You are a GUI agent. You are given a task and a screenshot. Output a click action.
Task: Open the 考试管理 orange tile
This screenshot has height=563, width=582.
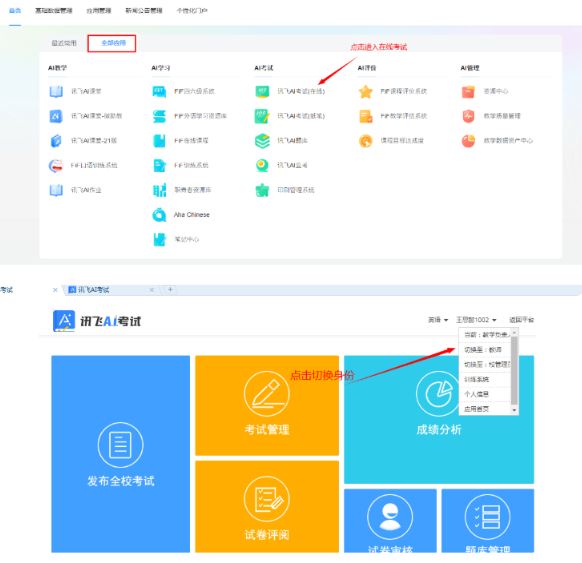267,405
